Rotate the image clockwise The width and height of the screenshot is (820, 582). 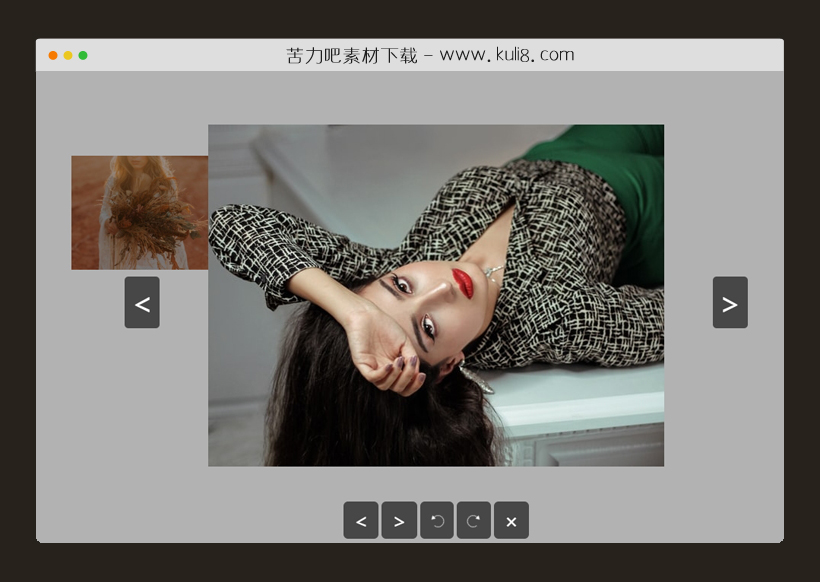pos(474,521)
